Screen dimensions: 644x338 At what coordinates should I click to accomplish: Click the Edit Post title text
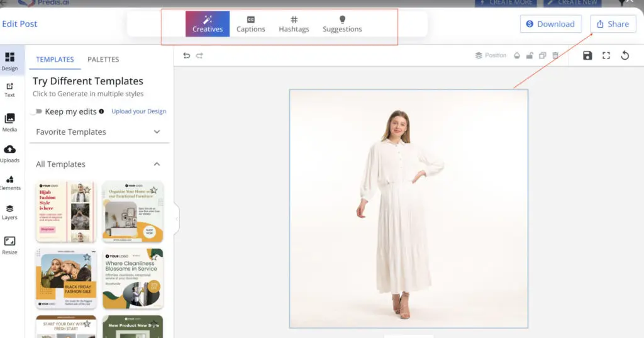19,24
